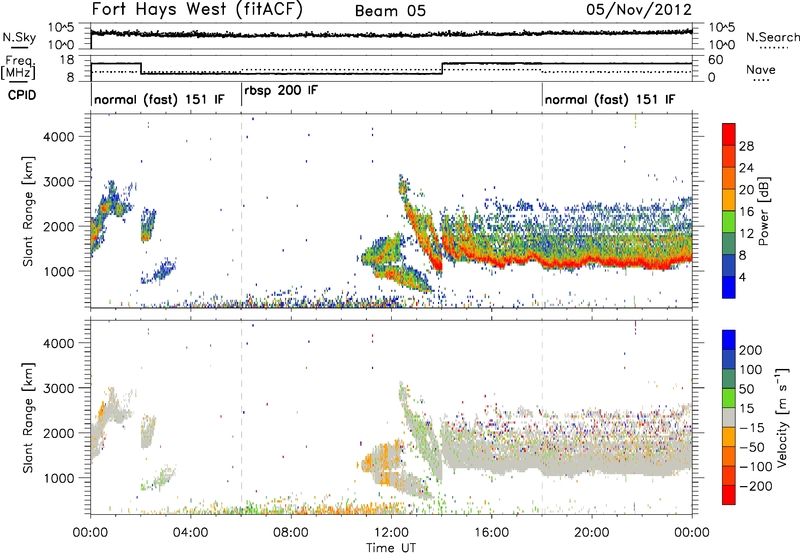Click the 'N.Sky' legend label

tap(19, 37)
